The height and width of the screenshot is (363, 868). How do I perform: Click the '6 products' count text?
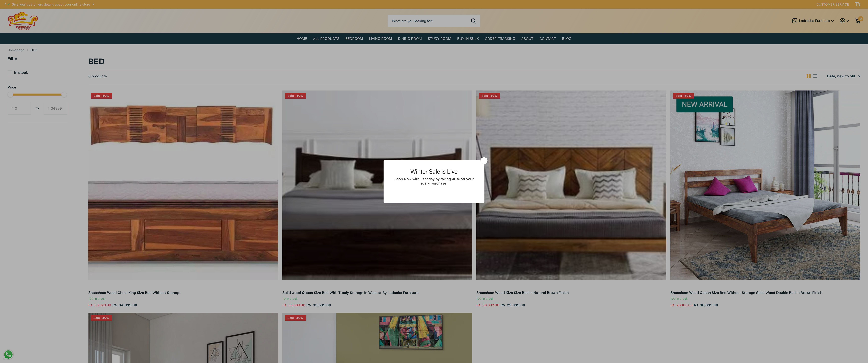(x=97, y=76)
